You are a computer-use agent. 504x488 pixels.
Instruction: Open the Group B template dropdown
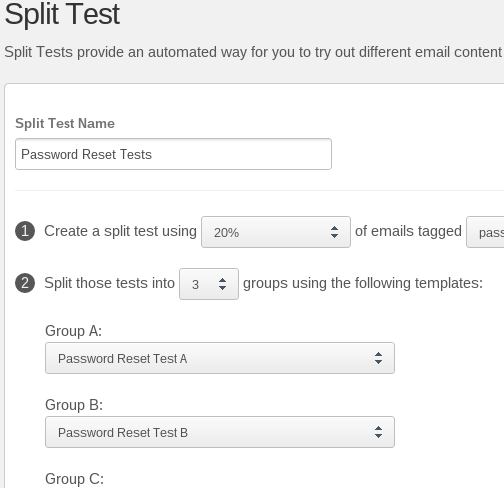point(220,432)
